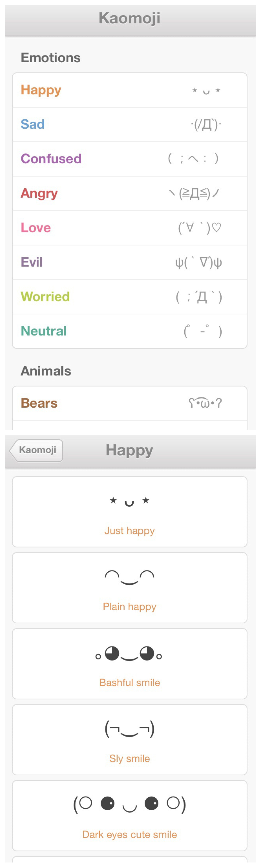The width and height of the screenshot is (261, 868).
Task: Open the Happy emotions category
Action: click(130, 90)
